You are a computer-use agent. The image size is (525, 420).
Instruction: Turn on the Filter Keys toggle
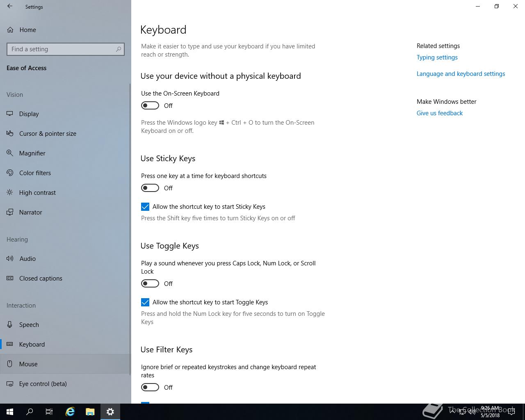click(x=150, y=387)
